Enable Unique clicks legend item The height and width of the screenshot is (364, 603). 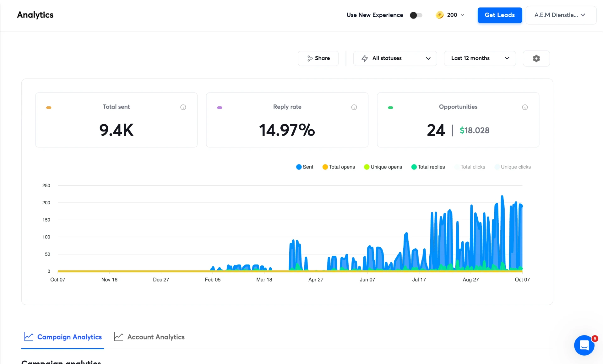(x=513, y=167)
